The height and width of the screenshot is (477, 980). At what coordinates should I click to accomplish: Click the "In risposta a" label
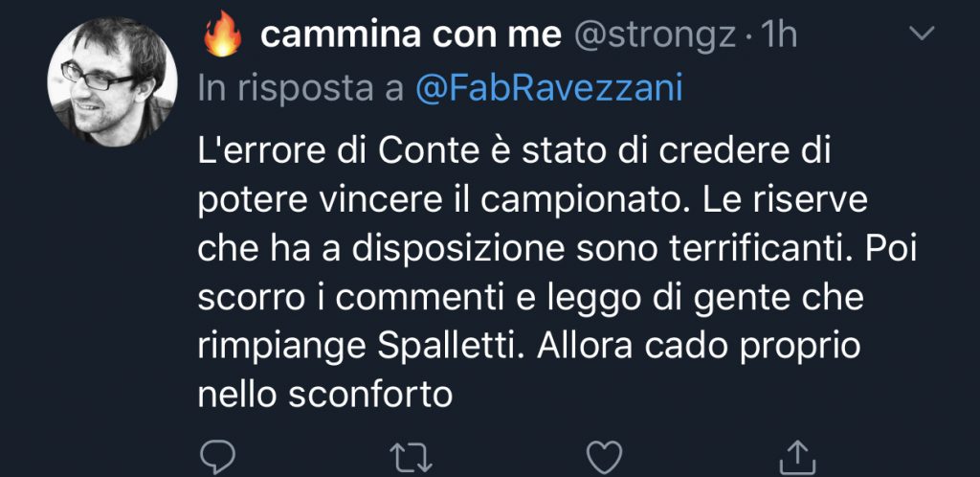pos(301,88)
